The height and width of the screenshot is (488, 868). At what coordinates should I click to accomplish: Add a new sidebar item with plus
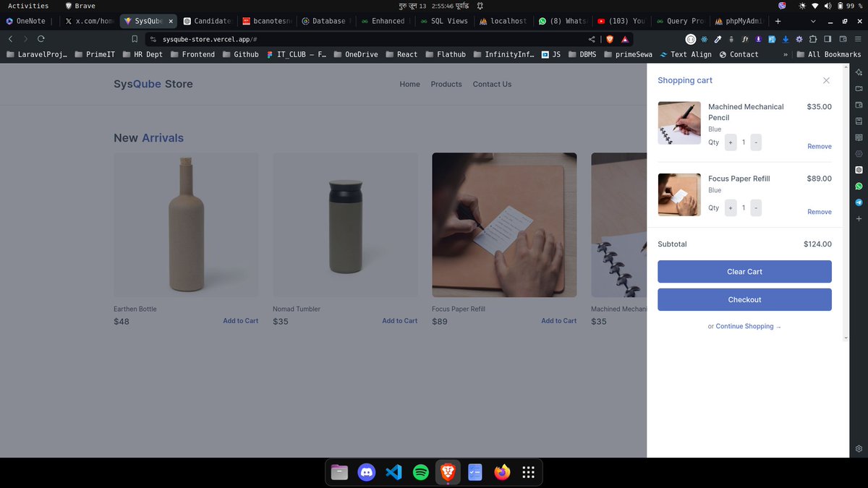pyautogui.click(x=859, y=218)
